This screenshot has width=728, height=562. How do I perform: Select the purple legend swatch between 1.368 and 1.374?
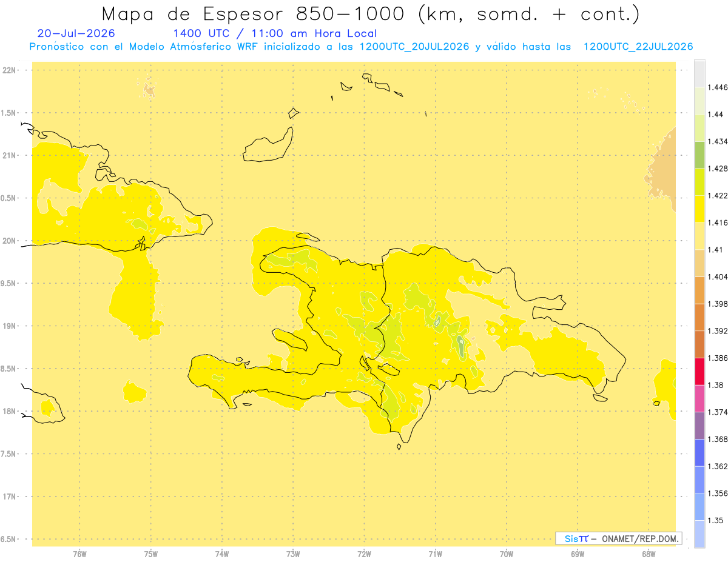point(699,426)
